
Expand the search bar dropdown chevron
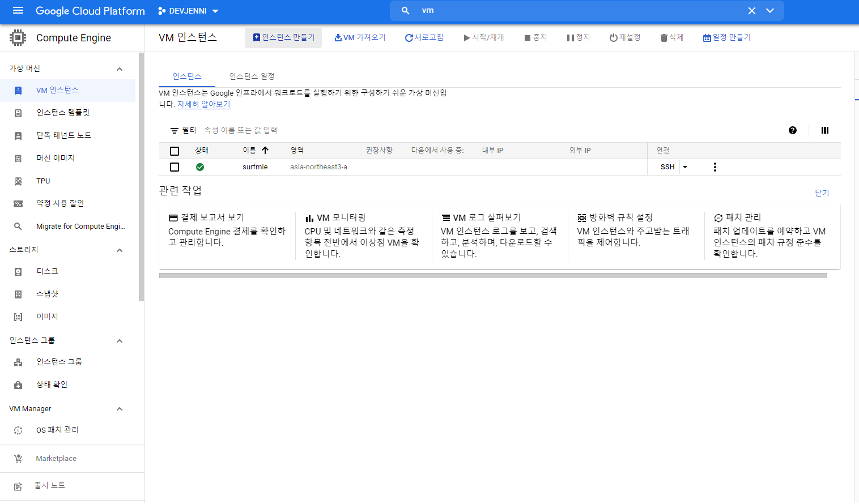(x=770, y=11)
